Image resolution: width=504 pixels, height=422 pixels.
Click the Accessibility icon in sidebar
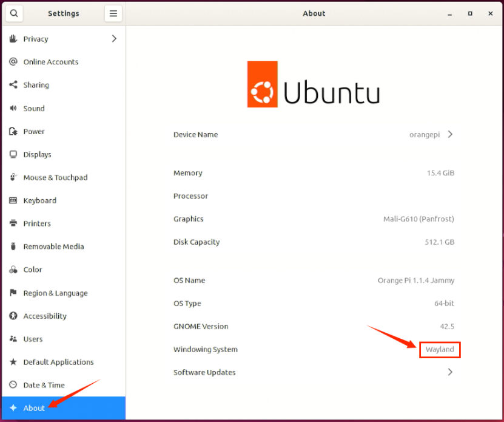[13, 316]
